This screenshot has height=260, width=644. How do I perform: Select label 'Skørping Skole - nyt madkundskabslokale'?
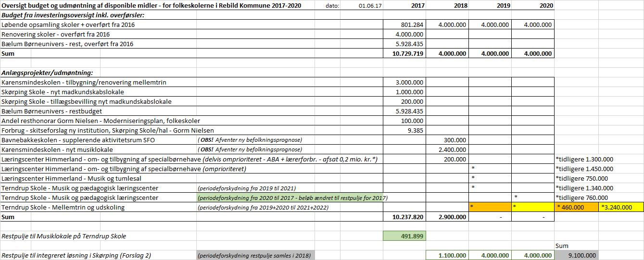(63, 92)
